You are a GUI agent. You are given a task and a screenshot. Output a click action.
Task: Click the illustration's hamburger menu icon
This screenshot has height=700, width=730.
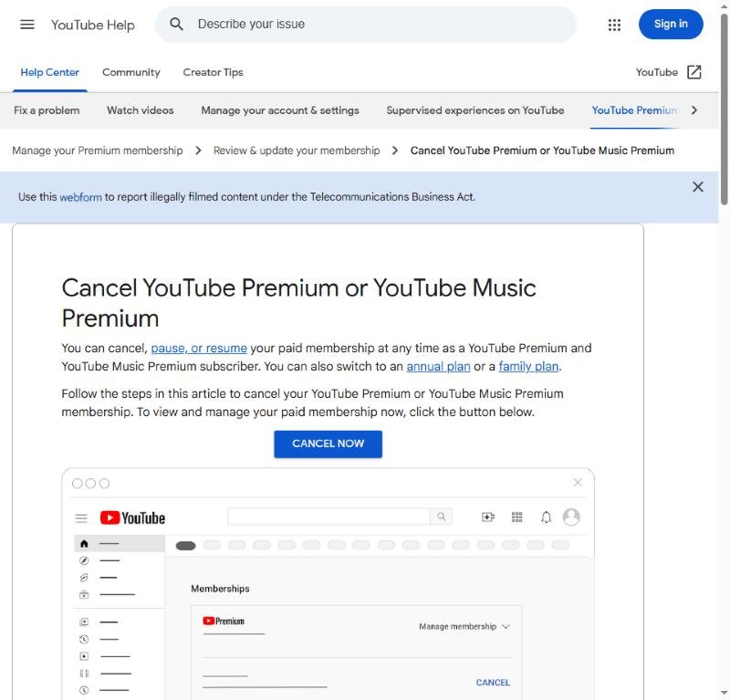[x=81, y=517]
